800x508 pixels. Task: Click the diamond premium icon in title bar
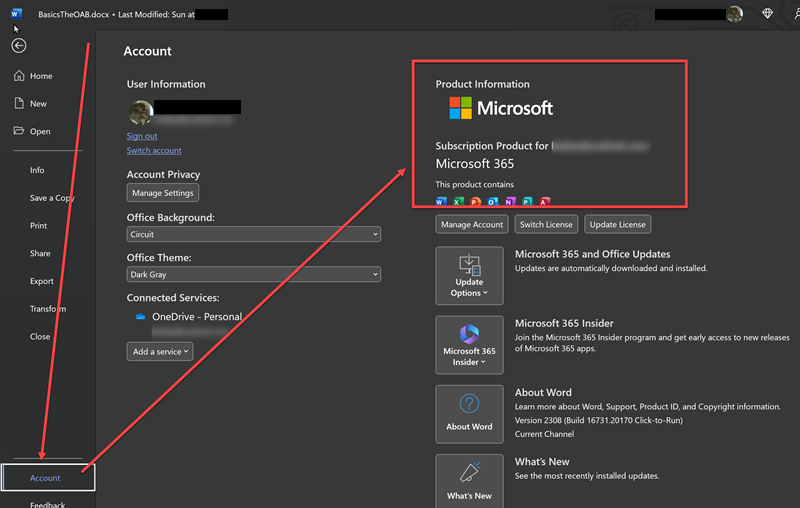coord(767,14)
